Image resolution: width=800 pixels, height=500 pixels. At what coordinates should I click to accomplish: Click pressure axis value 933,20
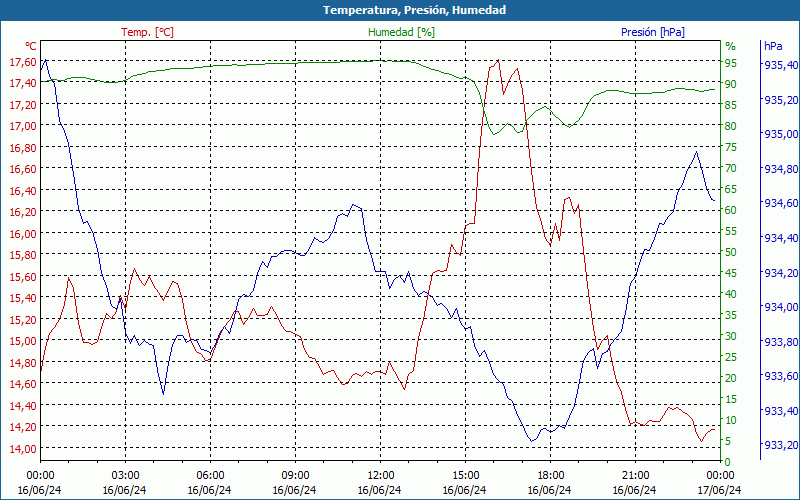[780, 445]
